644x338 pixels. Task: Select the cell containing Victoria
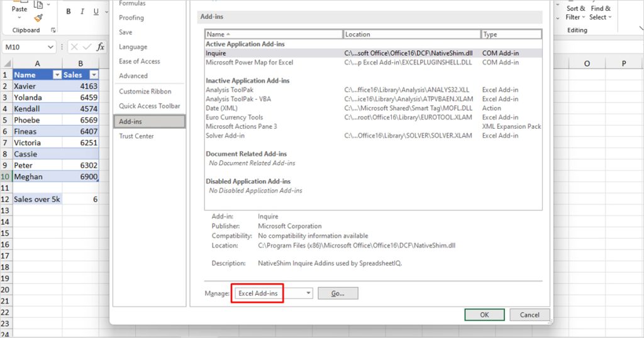coord(37,143)
